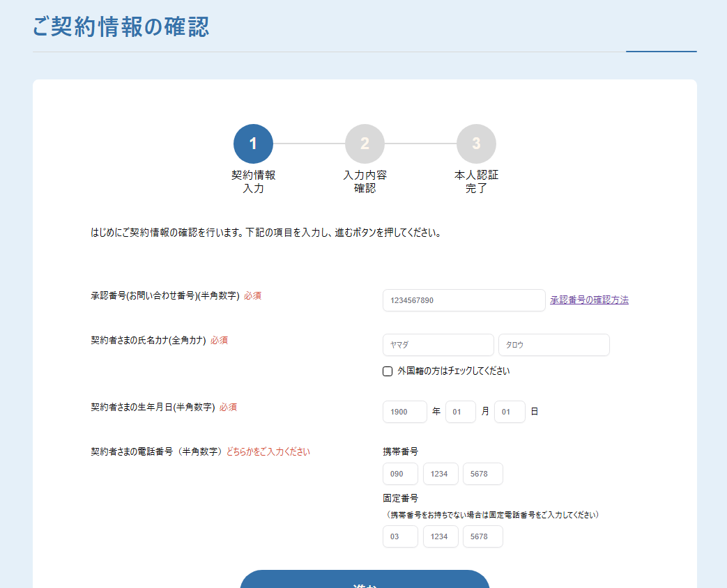Click the step 2 circle for 入力内容確認
The width and height of the screenshot is (727, 588).
click(x=365, y=144)
